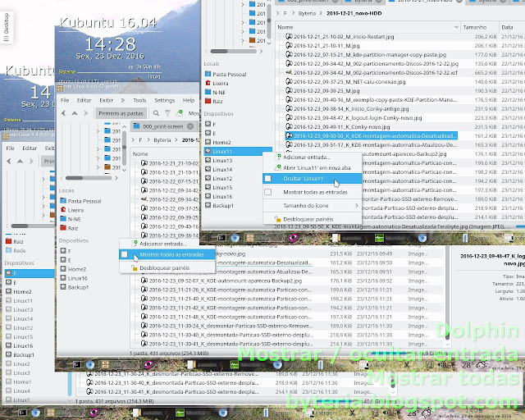Click up arrow under Editar menu, back-left window
This screenshot has height=420, width=525.
point(20,161)
